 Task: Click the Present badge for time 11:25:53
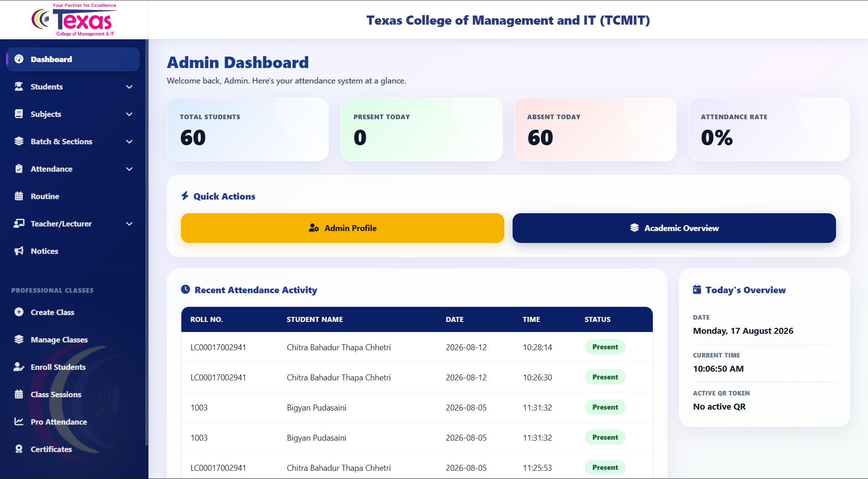(605, 468)
